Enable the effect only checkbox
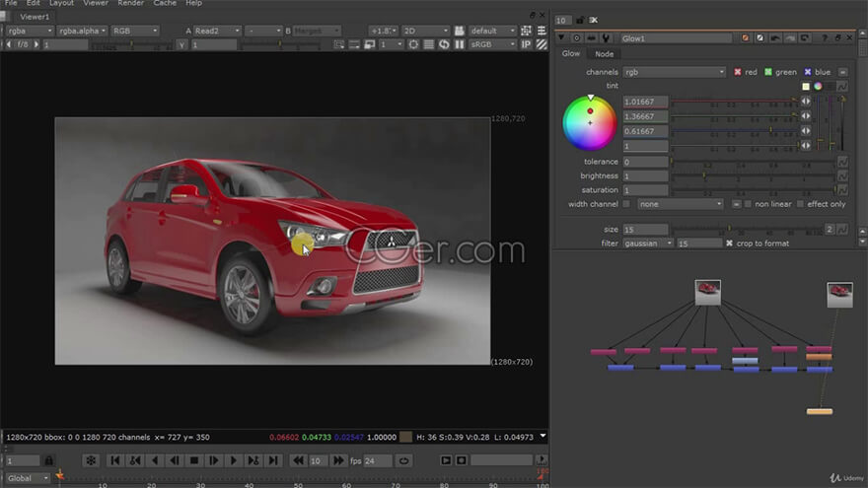This screenshot has width=868, height=488. [x=800, y=204]
